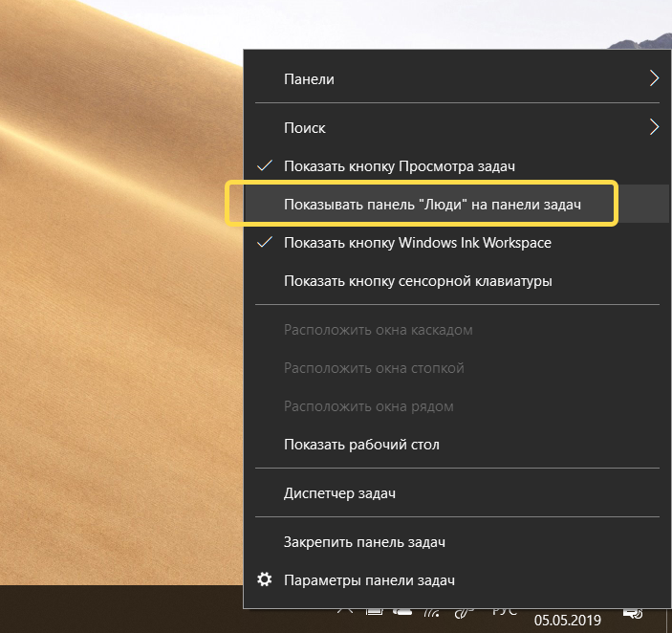Enable Показывать панель "Люди" на панели задач

[x=432, y=205]
